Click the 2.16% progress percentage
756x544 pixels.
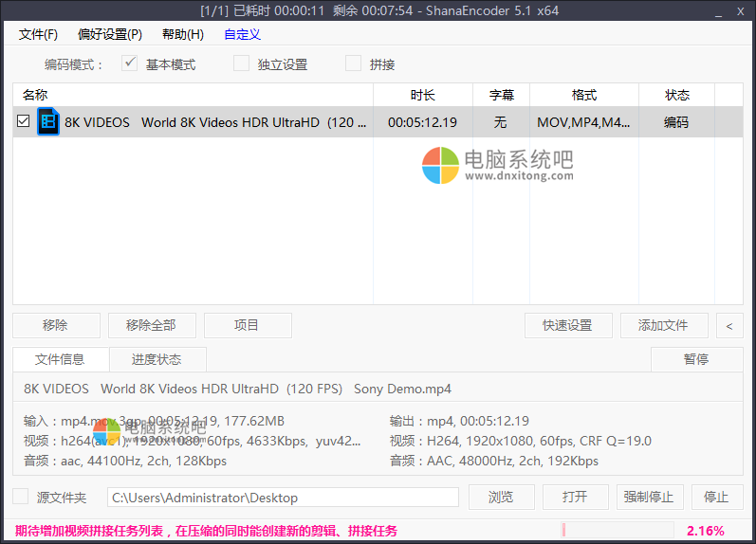pos(706,531)
